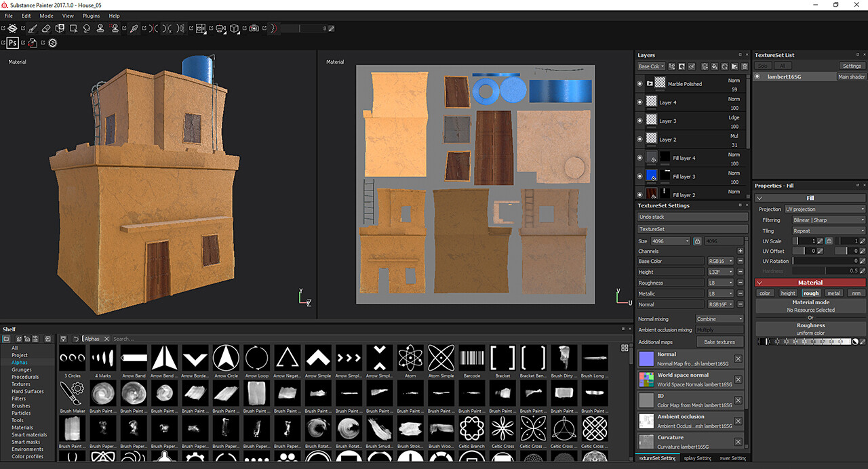
Task: Open the Plugins menu
Action: click(x=91, y=16)
